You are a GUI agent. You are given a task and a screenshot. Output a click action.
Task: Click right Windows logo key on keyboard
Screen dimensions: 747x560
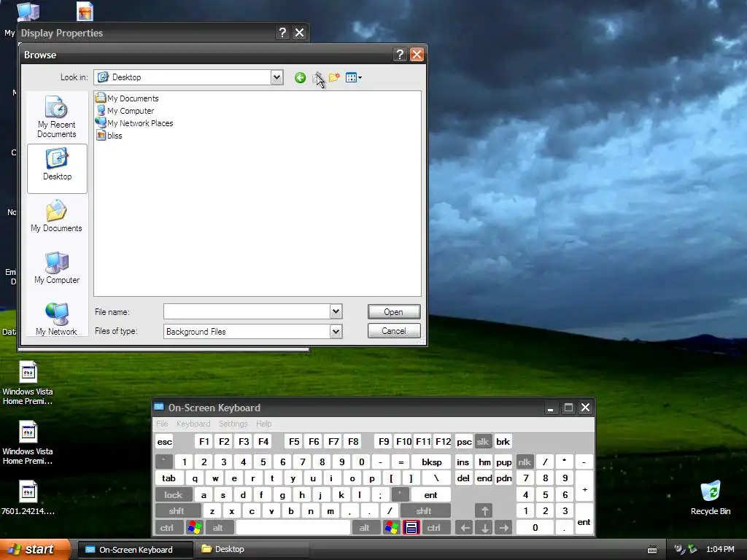[392, 528]
